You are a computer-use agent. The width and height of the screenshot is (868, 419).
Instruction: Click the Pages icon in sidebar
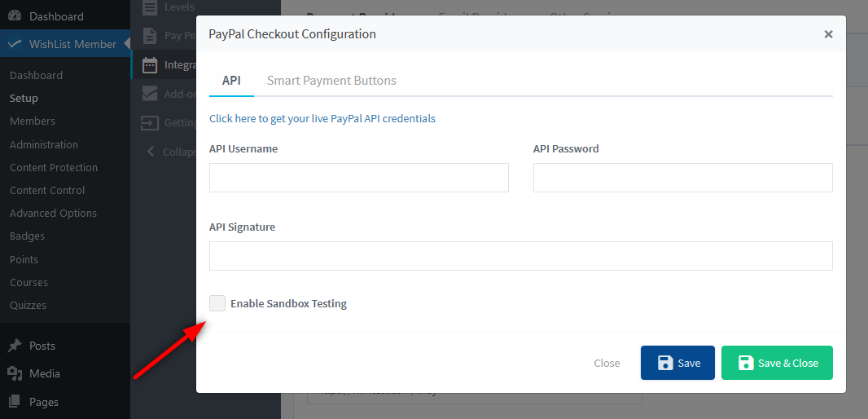click(x=15, y=402)
